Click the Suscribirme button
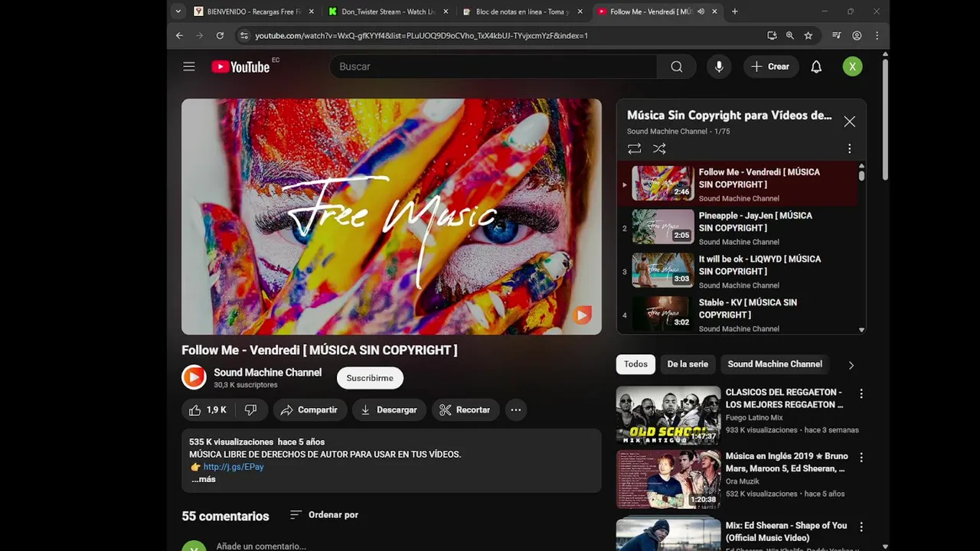The image size is (980, 551). point(370,378)
